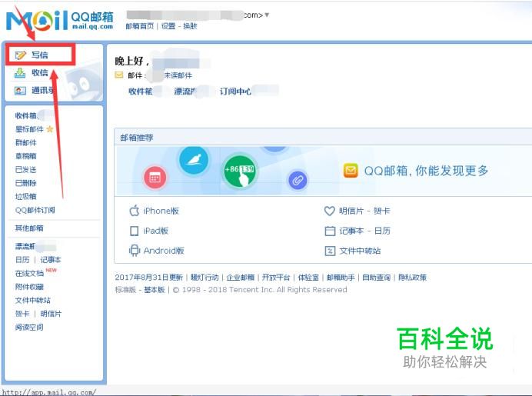Click 自助查询 footer link
The image size is (532, 396).
pyautogui.click(x=376, y=278)
